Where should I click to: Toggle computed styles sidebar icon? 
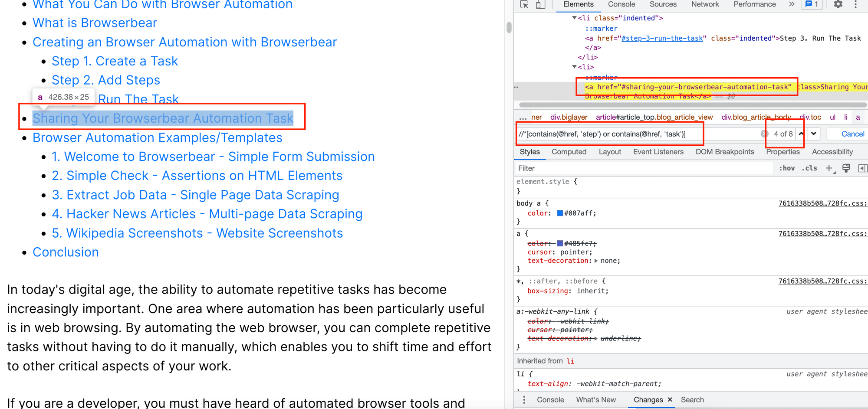coord(862,168)
